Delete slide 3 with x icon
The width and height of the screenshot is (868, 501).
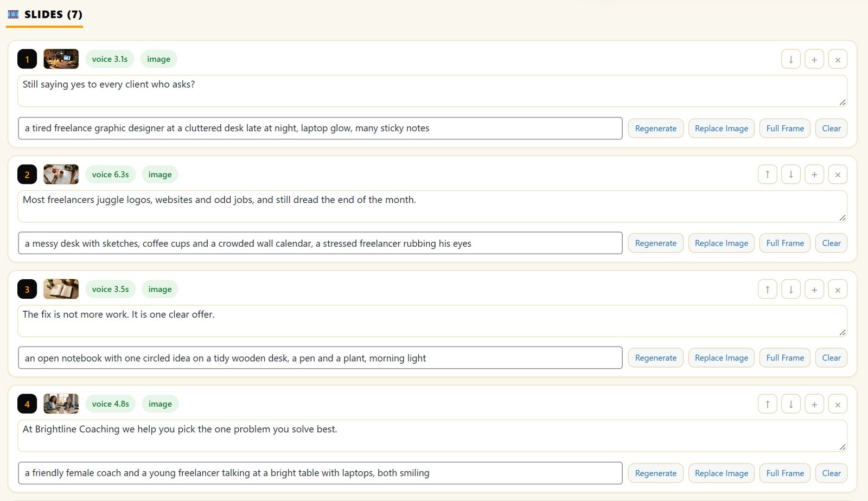pyautogui.click(x=838, y=289)
